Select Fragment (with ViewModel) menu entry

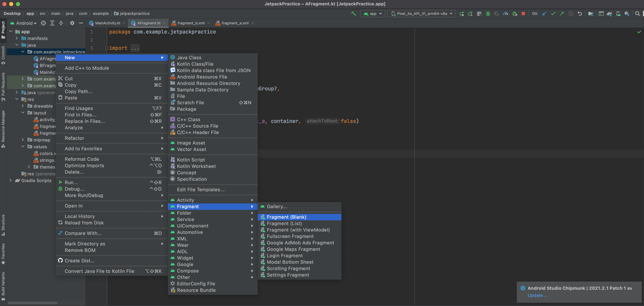point(298,230)
